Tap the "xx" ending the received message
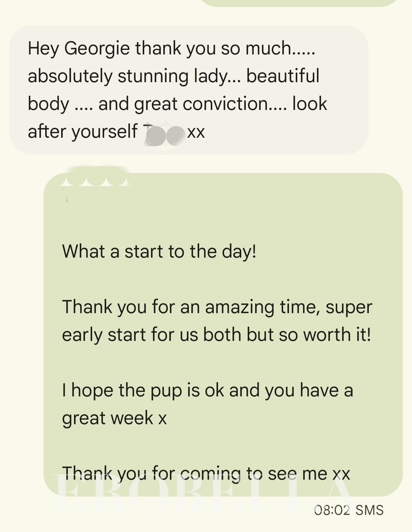412x532 pixels. click(x=196, y=132)
